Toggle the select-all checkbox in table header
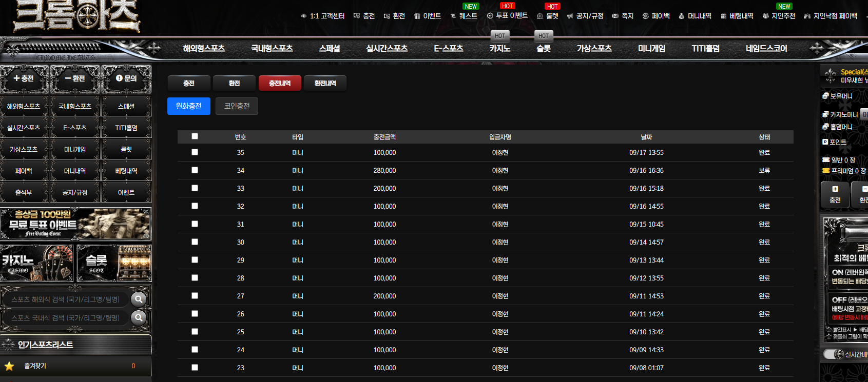The width and height of the screenshot is (868, 382). (195, 136)
